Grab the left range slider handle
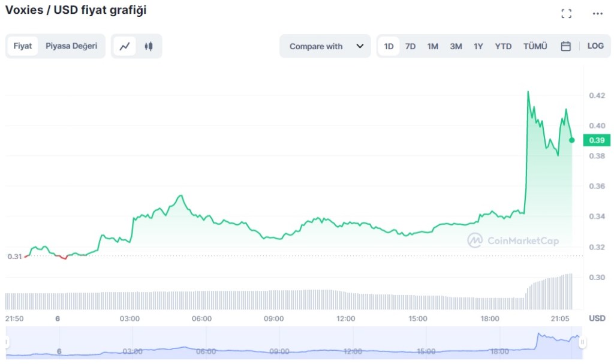The image size is (614, 364). coord(7,342)
